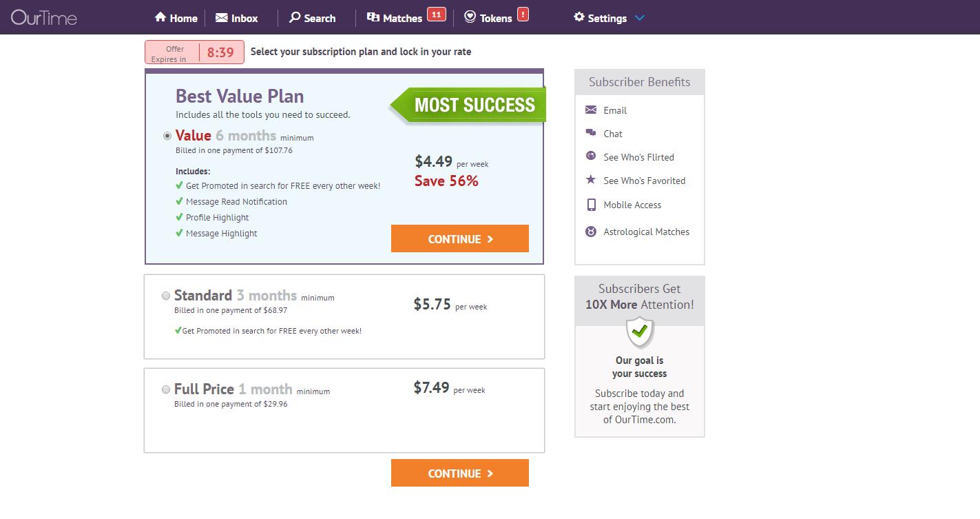Click the Home house icon
The image size is (980, 519).
pyautogui.click(x=160, y=17)
